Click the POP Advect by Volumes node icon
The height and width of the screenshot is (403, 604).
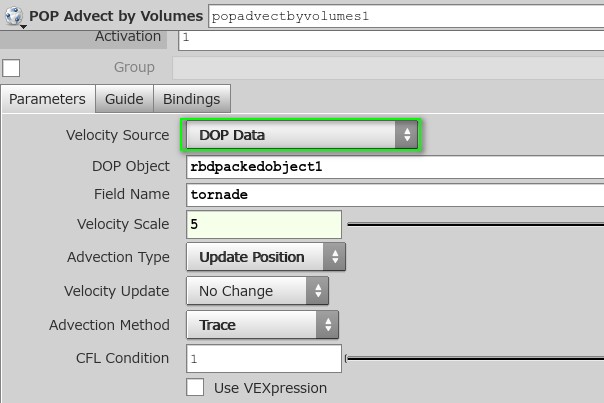pos(14,16)
